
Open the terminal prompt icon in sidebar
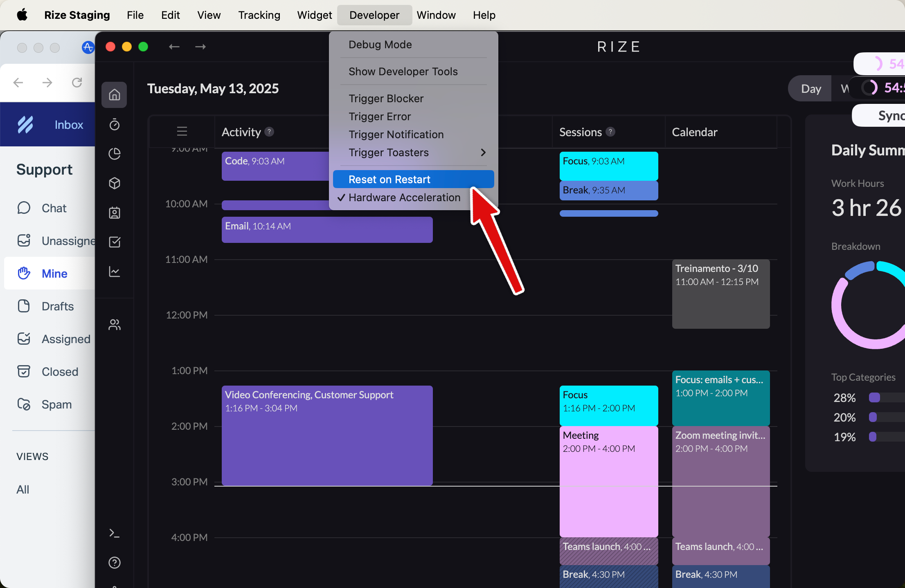pyautogui.click(x=114, y=533)
